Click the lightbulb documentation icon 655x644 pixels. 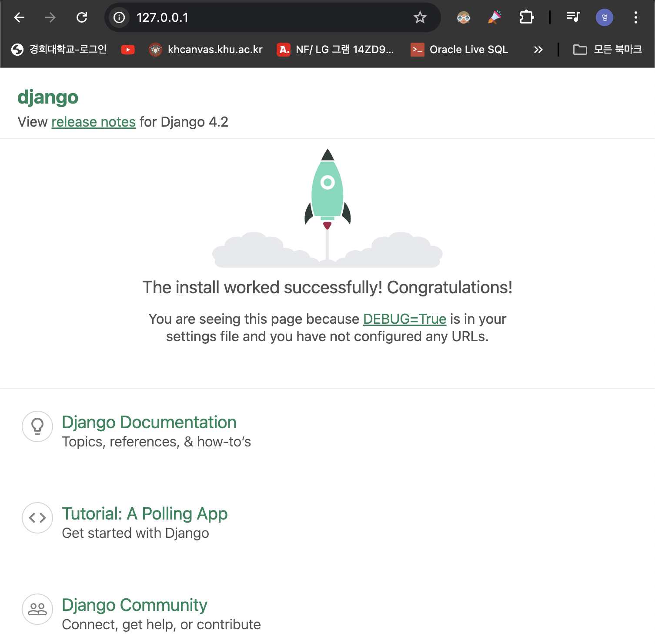point(37,426)
